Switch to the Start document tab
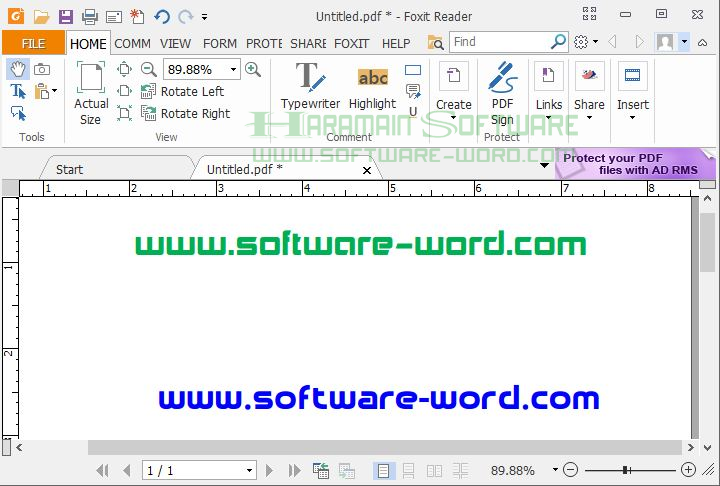Screen dimensions: 720x486 click(70, 170)
